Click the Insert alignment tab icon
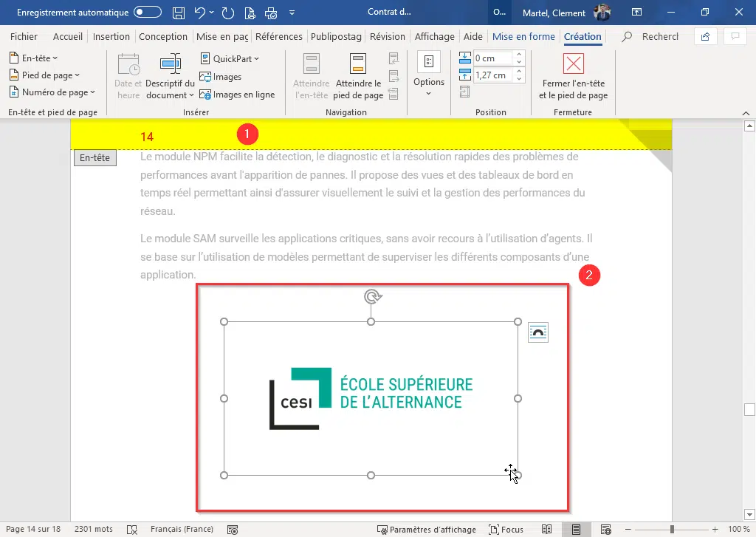 pyautogui.click(x=465, y=92)
